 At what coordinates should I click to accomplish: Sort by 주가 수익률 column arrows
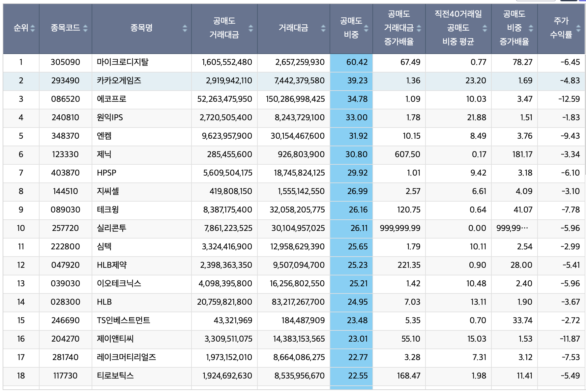click(578, 28)
